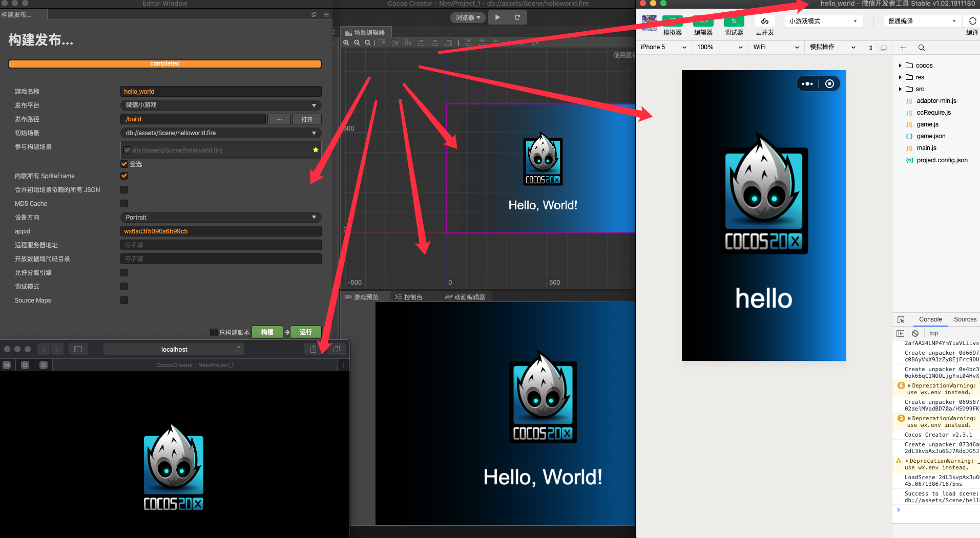This screenshot has width=980, height=538.
Task: Pop out the build panel
Action: pos(314,14)
